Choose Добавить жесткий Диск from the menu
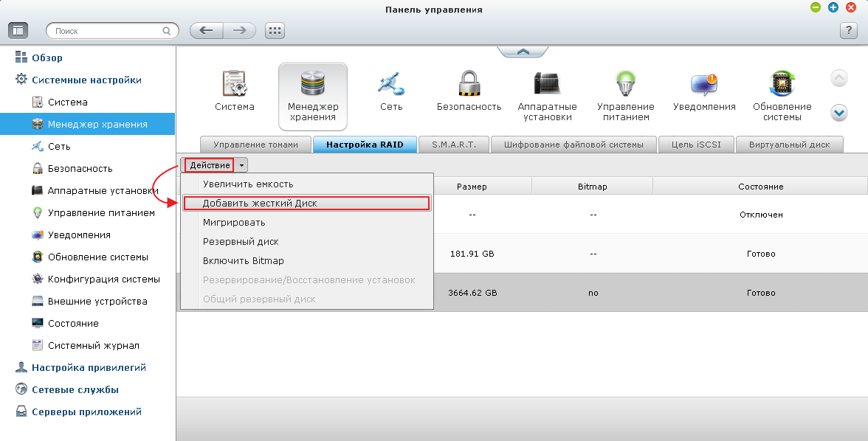The height and width of the screenshot is (441, 868). [307, 203]
